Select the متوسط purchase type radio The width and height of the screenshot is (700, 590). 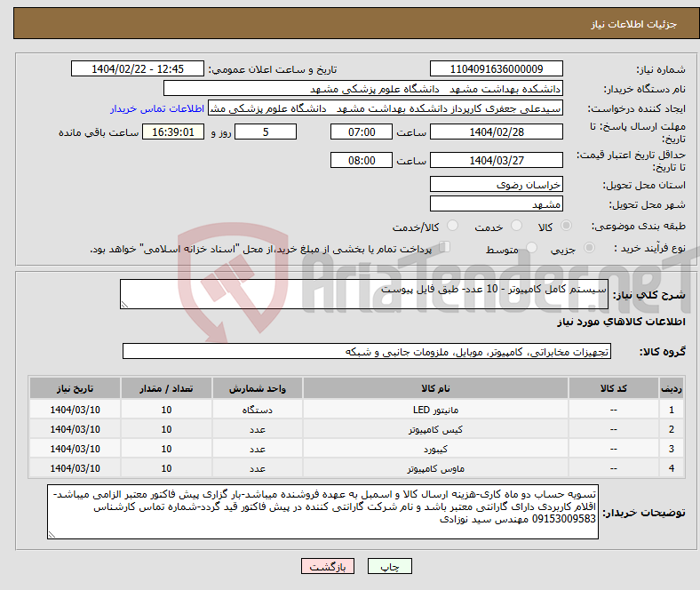click(532, 247)
